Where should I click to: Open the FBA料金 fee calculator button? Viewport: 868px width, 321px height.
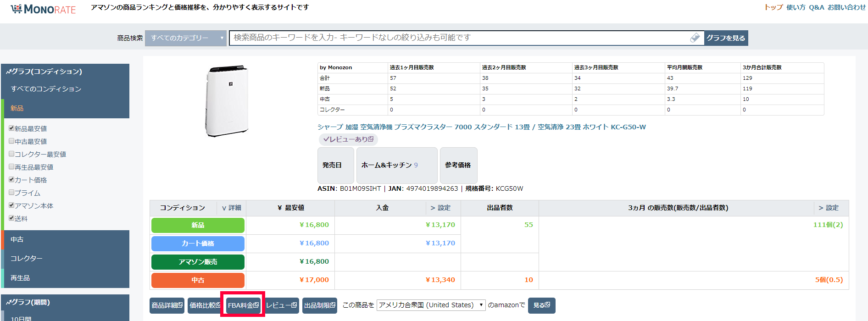[243, 305]
